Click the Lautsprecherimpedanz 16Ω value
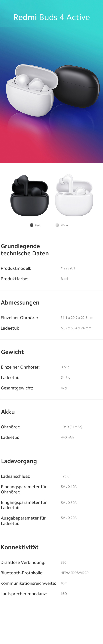The height and width of the screenshot is (644, 103). click(64, 593)
